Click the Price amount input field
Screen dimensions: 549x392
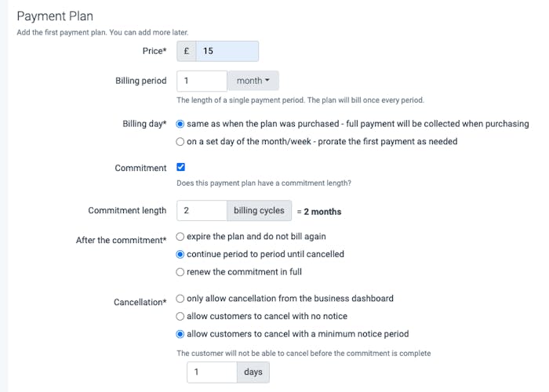pos(227,51)
